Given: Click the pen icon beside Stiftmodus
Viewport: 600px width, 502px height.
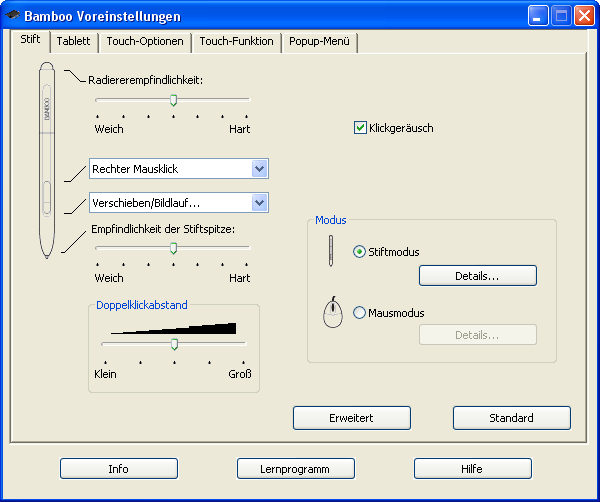Looking at the screenshot, I should [x=331, y=251].
